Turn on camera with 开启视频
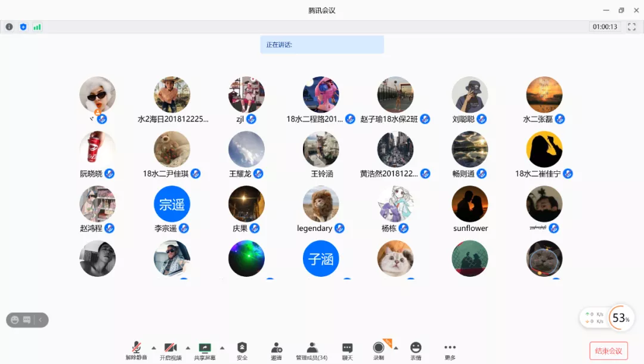The image size is (644, 364). click(171, 350)
